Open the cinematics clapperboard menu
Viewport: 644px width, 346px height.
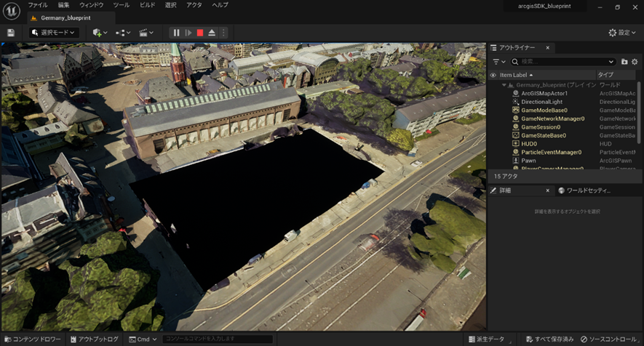tap(146, 33)
